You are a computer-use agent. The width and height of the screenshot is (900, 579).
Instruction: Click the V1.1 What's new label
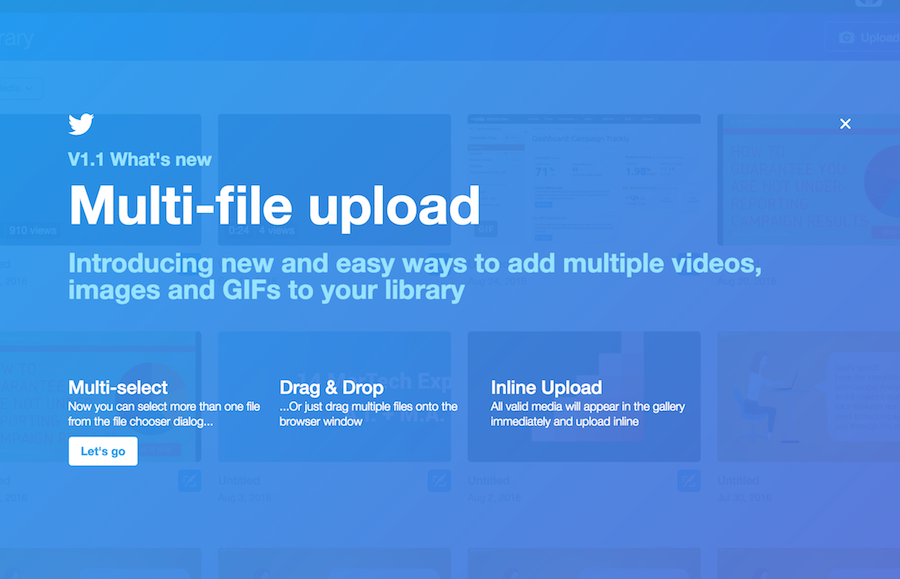(x=139, y=159)
